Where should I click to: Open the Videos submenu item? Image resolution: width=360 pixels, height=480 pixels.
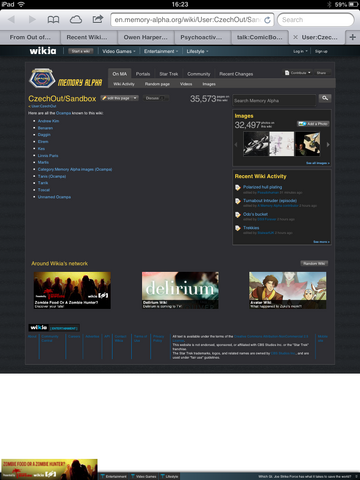[186, 84]
